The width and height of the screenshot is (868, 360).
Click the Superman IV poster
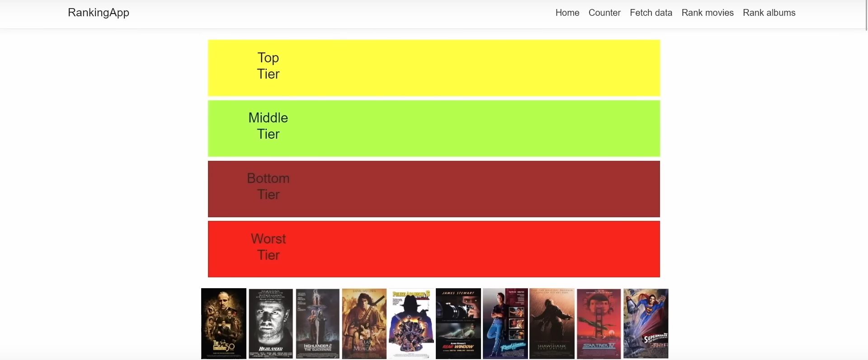[646, 323]
